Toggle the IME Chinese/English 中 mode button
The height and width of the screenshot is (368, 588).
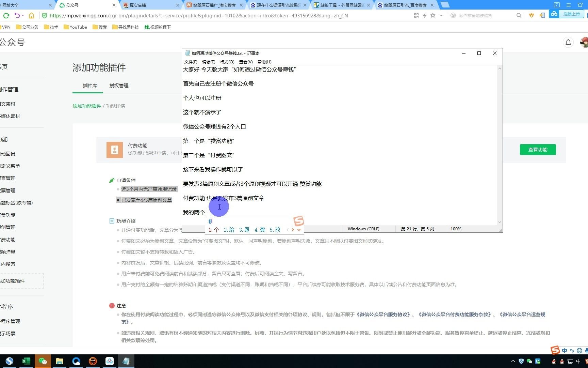click(x=565, y=351)
